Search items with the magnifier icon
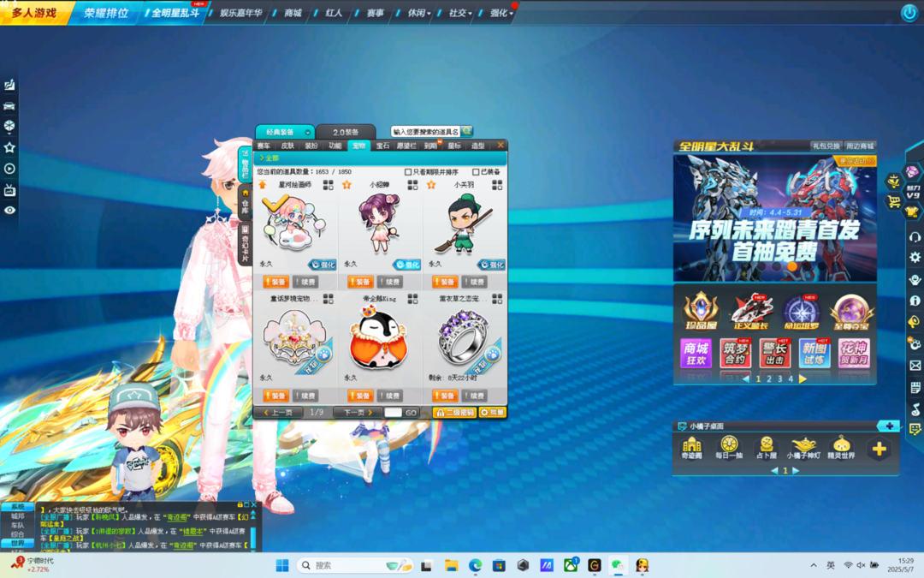 (466, 131)
